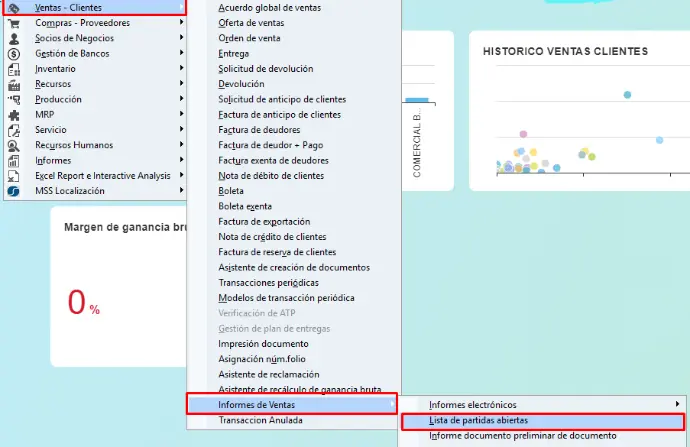Open Informe documento preliminar de documento
This screenshot has width=690, height=447.
(x=522, y=436)
